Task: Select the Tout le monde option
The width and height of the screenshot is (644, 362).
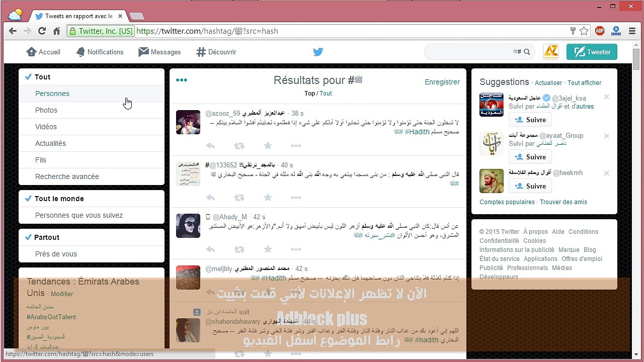Action: coord(92,199)
